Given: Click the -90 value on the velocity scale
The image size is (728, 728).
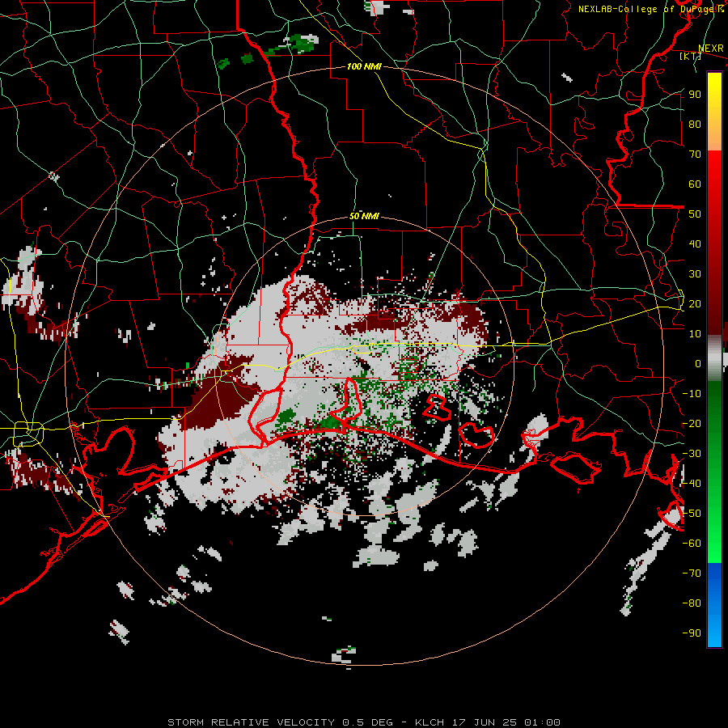Looking at the screenshot, I should [692, 633].
